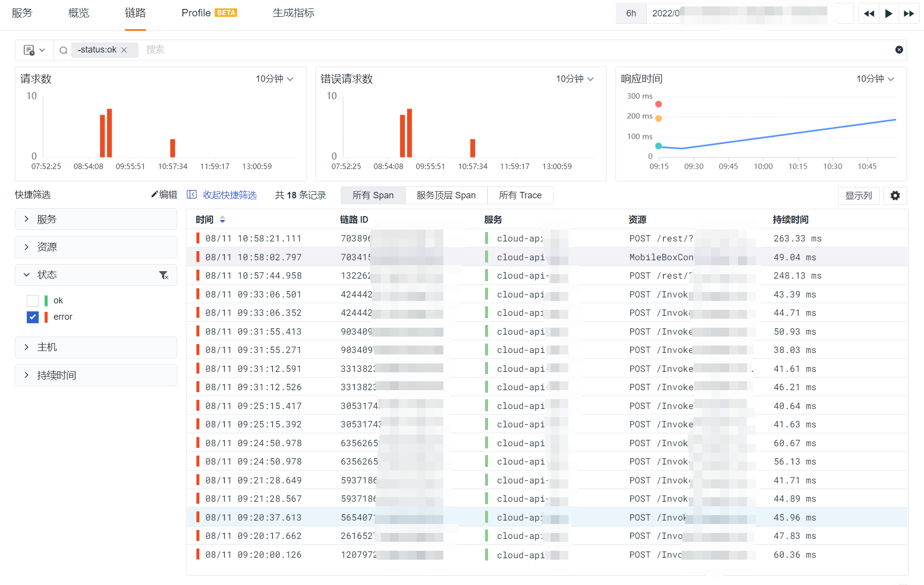Click tallest red bar in 请求数 chart
Image resolution: width=924 pixels, height=585 pixels.
[109, 133]
